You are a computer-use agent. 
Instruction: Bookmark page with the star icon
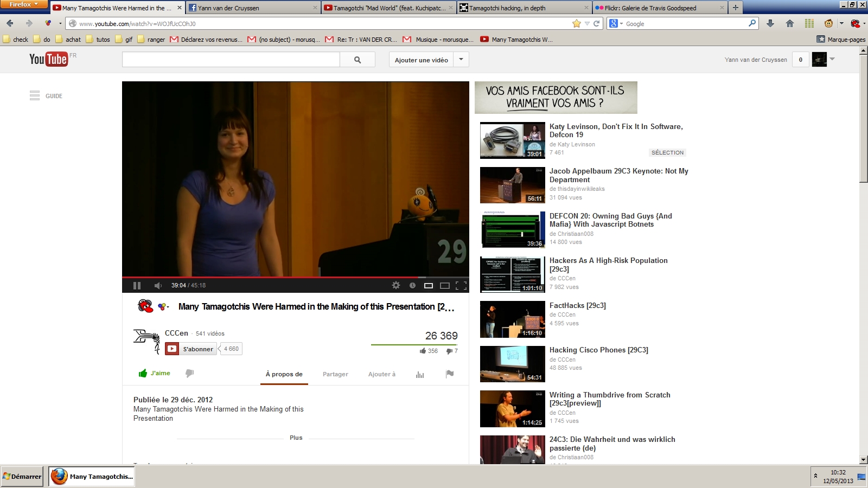point(576,23)
